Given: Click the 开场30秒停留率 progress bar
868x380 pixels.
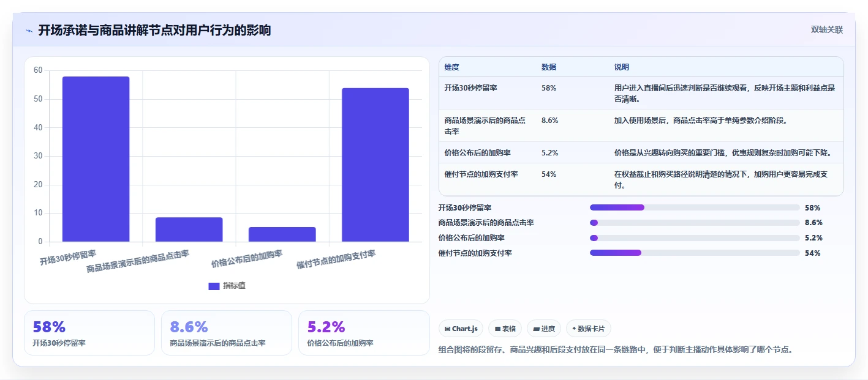Looking at the screenshot, I should point(695,207).
